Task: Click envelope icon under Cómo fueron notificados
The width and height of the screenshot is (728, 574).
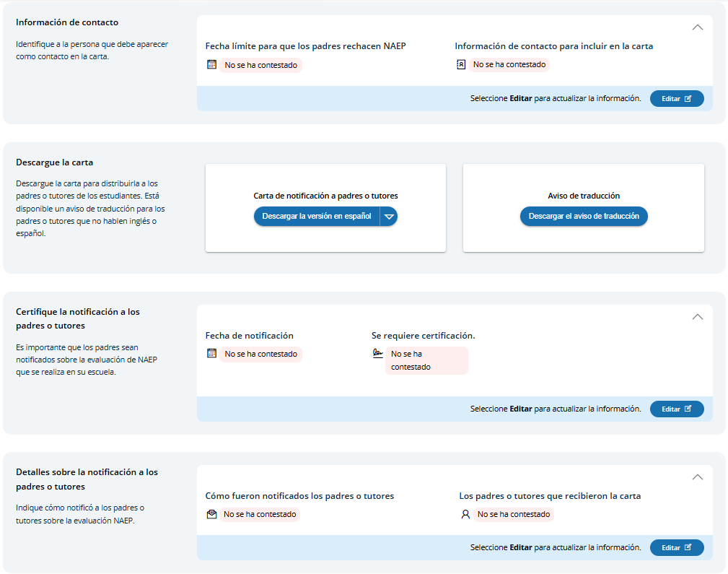Action: point(211,515)
